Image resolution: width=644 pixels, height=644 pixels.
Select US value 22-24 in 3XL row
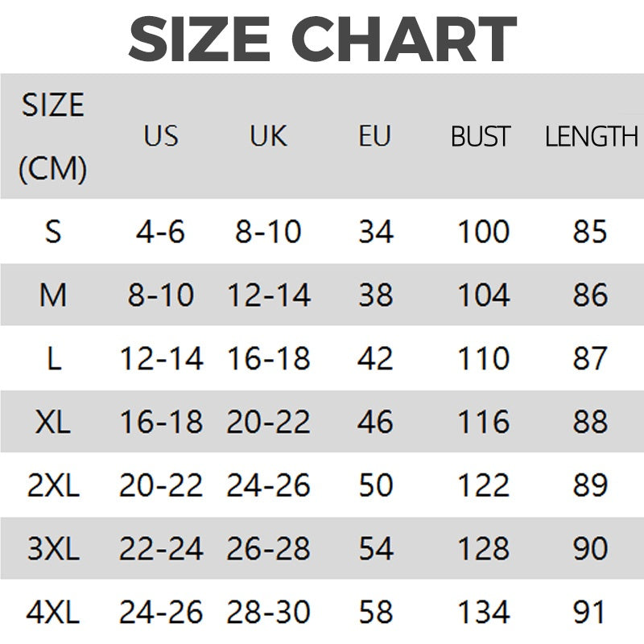click(161, 549)
